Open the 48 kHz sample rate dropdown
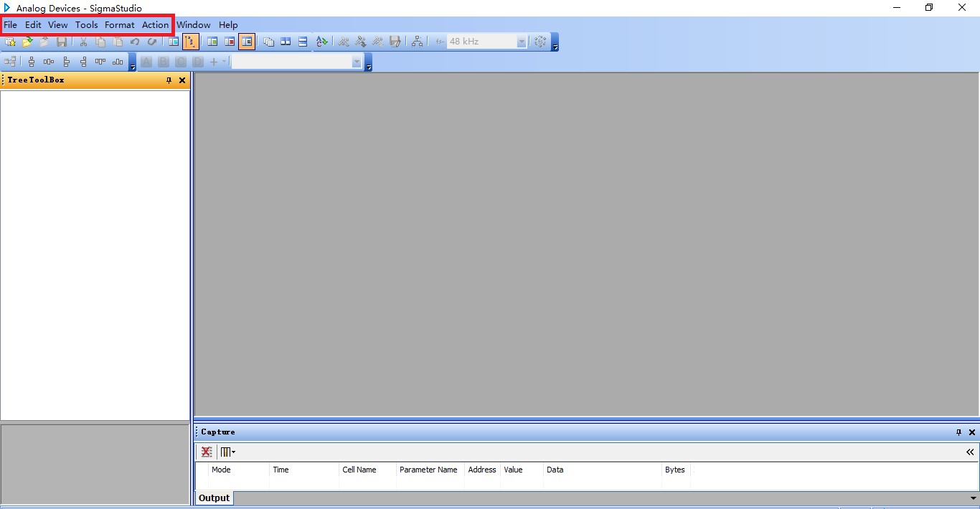This screenshot has height=509, width=980. coord(522,42)
